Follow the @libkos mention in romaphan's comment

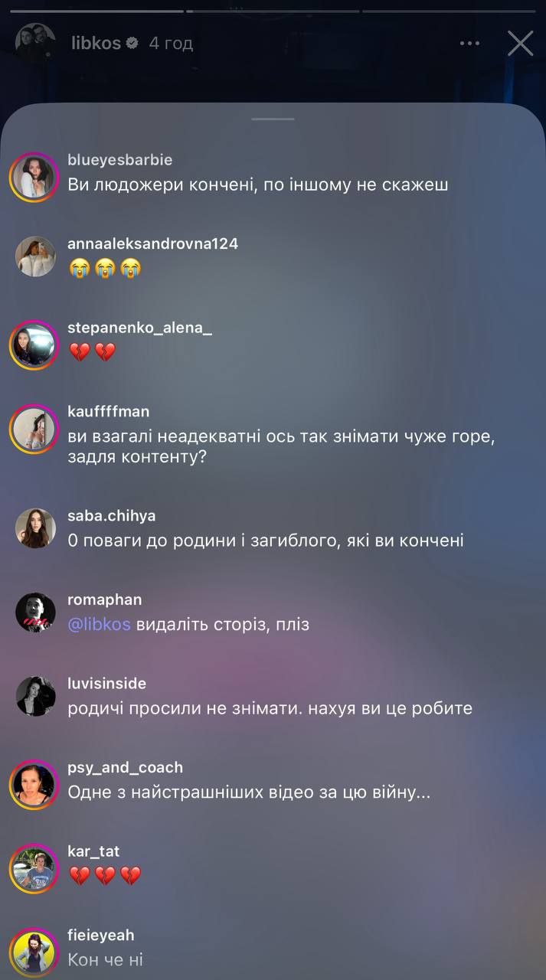pyautogui.click(x=100, y=625)
